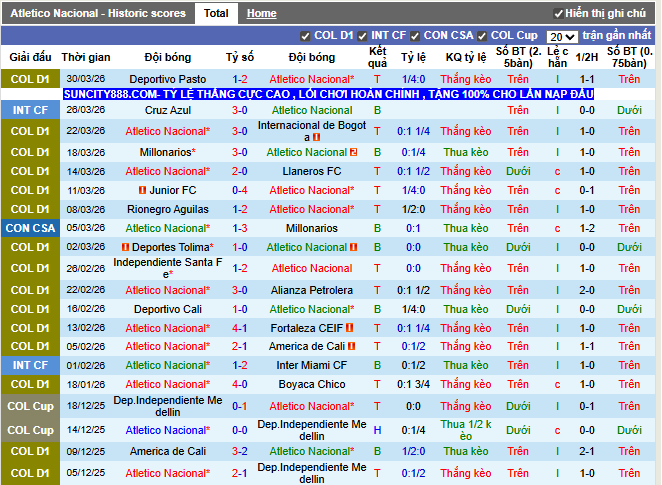This screenshot has height=485, width=662.
Task: Toggle the Hiển thị ghi chú checkbox
Action: click(558, 14)
